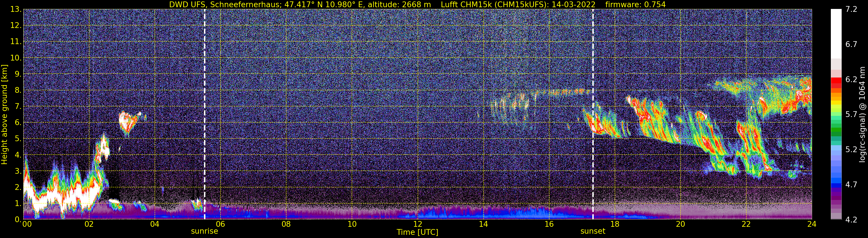Image resolution: width=868 pixels, height=238 pixels.
Task: Click the colorbar value '4.7'
Action: (851, 185)
